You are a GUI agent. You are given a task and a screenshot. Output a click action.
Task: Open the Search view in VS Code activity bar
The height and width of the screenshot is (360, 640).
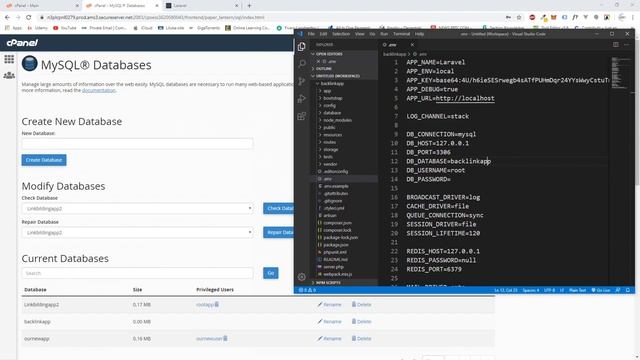(302, 64)
